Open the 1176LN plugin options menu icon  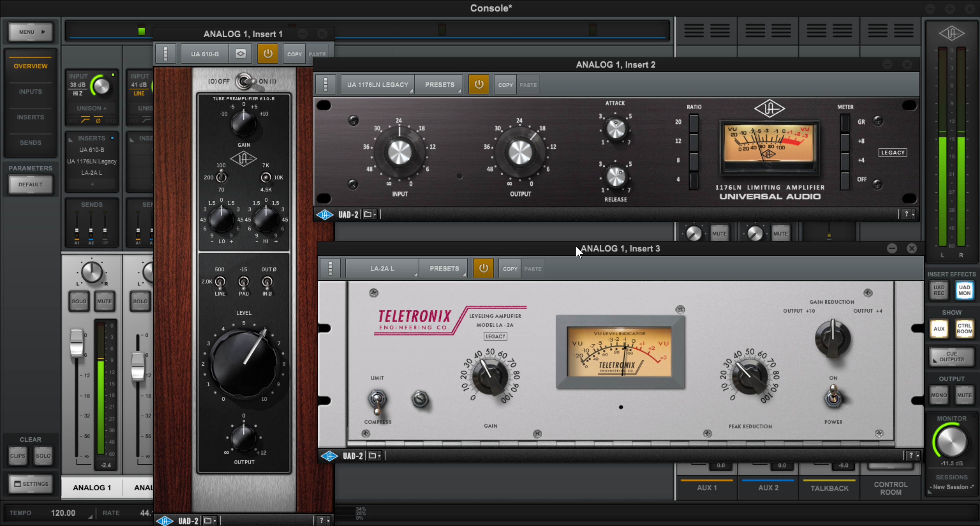click(326, 85)
